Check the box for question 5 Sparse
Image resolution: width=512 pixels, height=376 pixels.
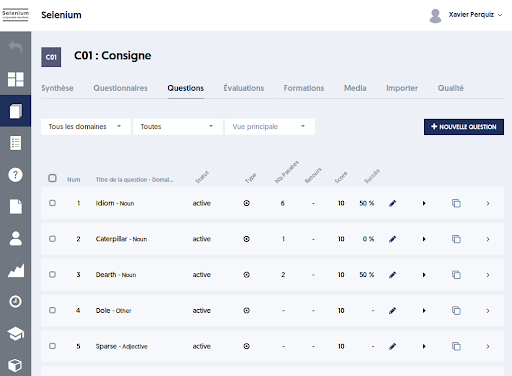[x=52, y=346]
